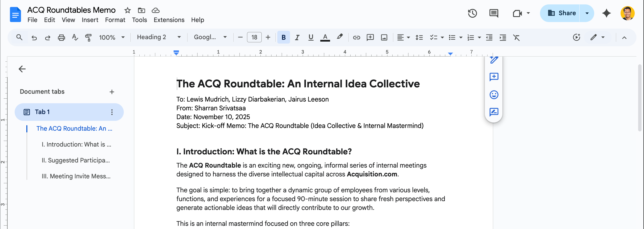The image size is (644, 229).
Task: Toggle italic formatting
Action: tap(297, 37)
